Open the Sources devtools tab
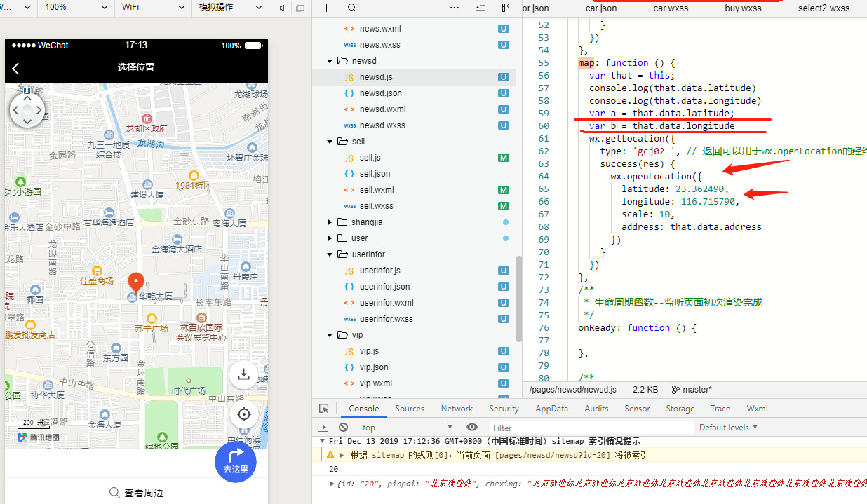This screenshot has height=504, width=867. coord(410,409)
